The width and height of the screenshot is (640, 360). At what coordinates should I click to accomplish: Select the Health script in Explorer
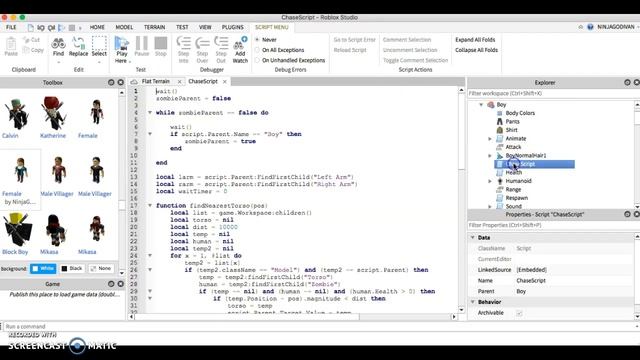[x=513, y=173]
